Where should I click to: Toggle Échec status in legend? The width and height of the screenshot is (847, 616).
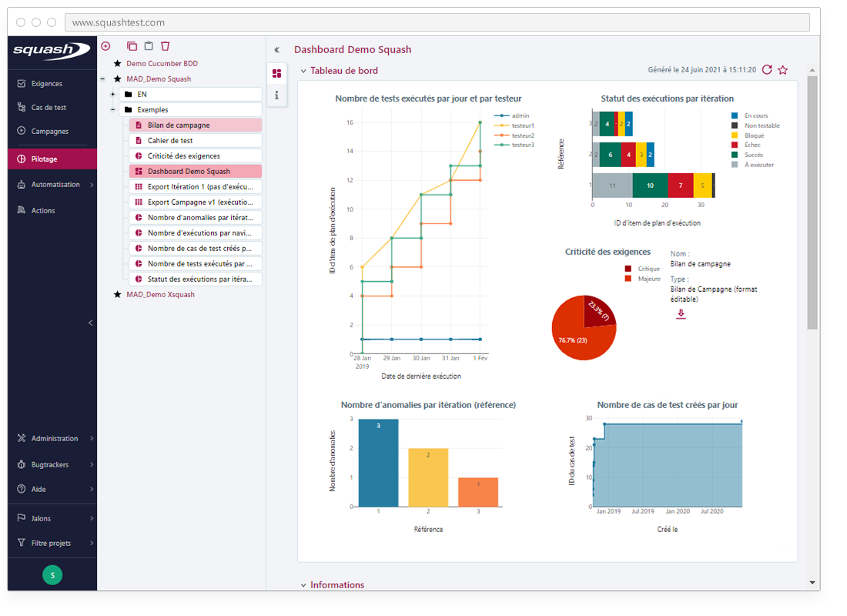click(745, 146)
